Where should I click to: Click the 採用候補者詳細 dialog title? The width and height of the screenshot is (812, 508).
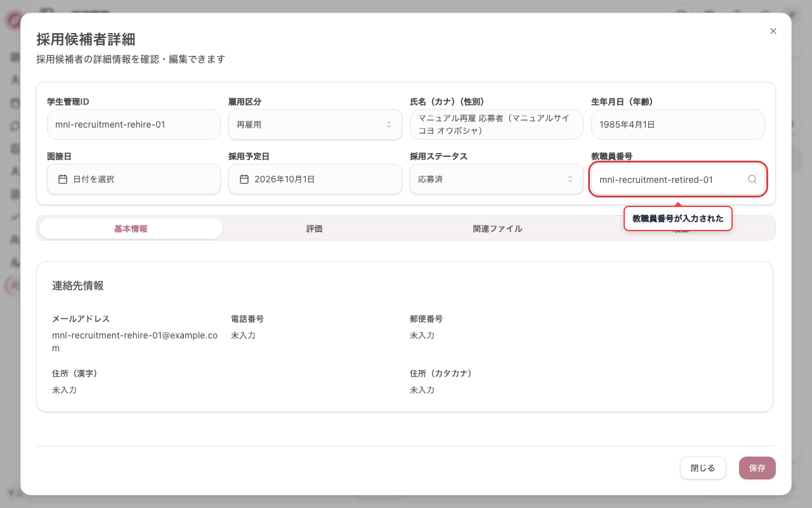86,39
